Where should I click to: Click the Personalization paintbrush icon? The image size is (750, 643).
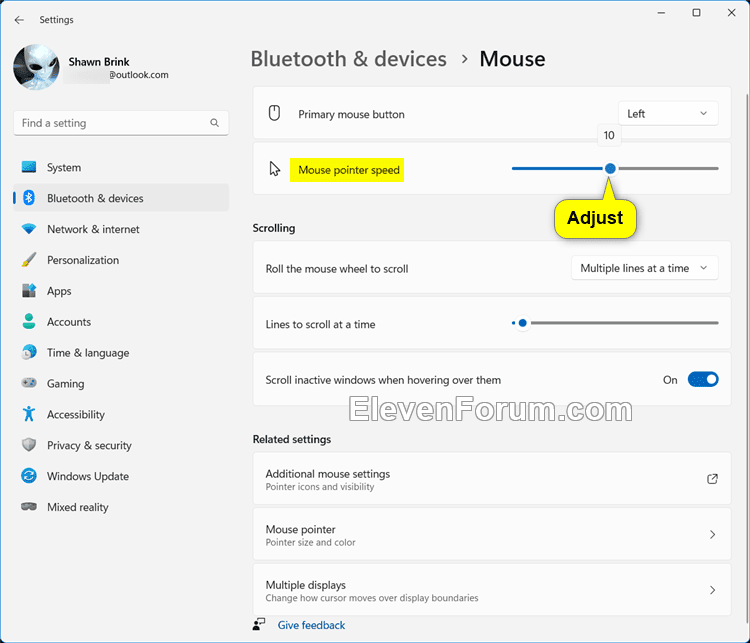pos(29,260)
